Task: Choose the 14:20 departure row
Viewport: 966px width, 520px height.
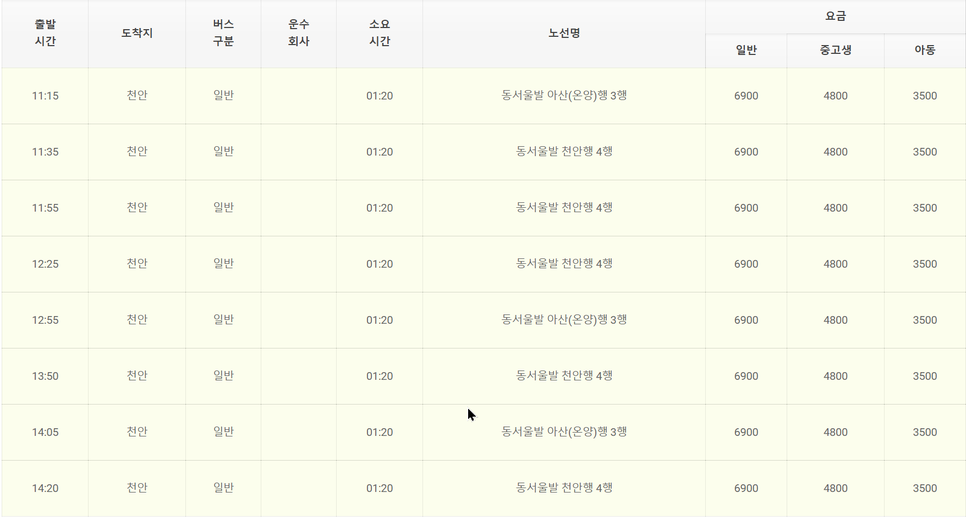Action: pos(483,489)
